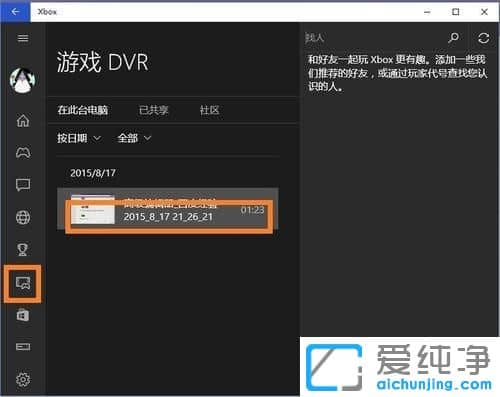The image size is (500, 397).
Task: Click the 游戏 DVR heading
Action: coord(102,62)
